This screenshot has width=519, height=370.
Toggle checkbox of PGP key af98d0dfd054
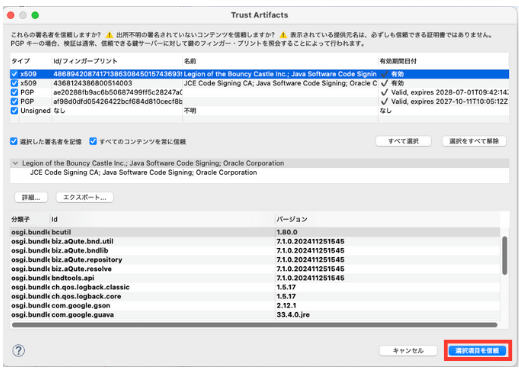pyautogui.click(x=14, y=101)
